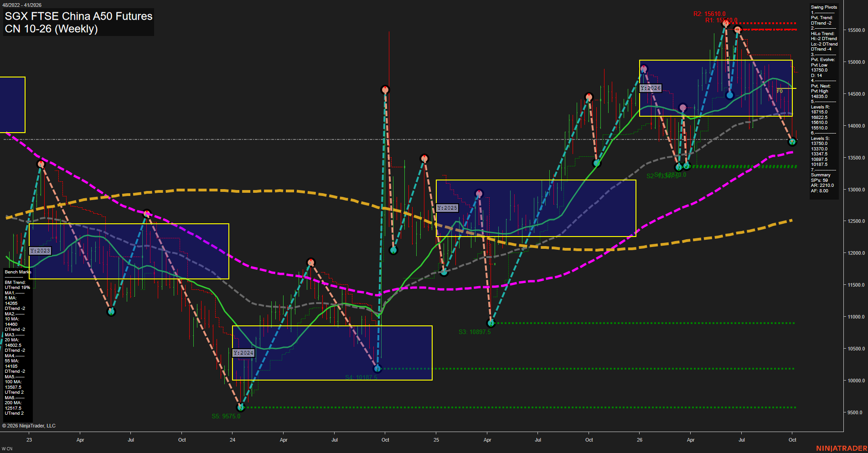Click the blue swing low pivot marker at 10187.5
This screenshot has height=453, width=868.
377,368
